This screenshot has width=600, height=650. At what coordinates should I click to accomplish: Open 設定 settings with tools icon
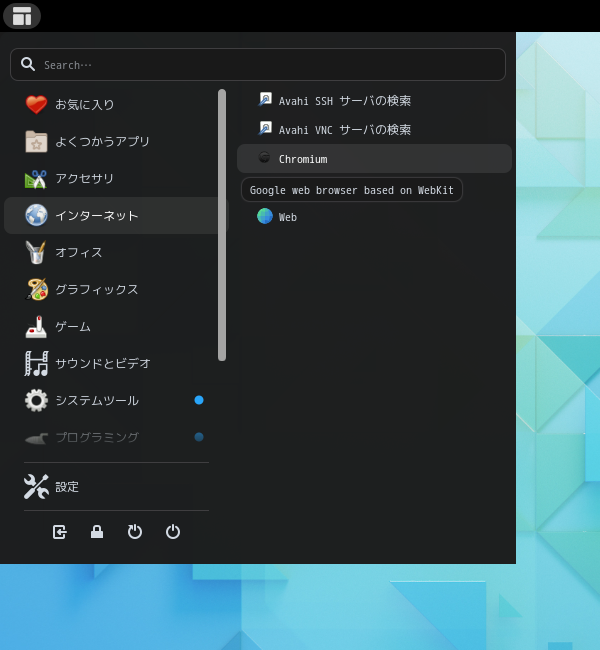pos(116,487)
